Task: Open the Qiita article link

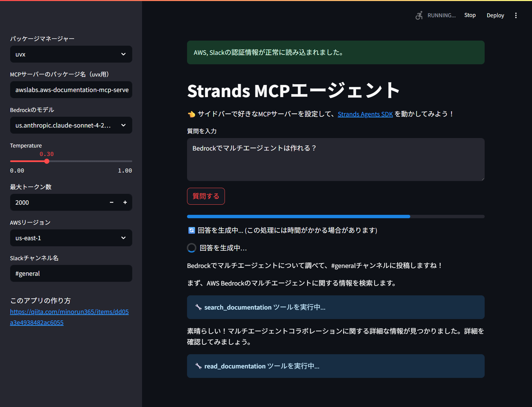Action: (69, 317)
